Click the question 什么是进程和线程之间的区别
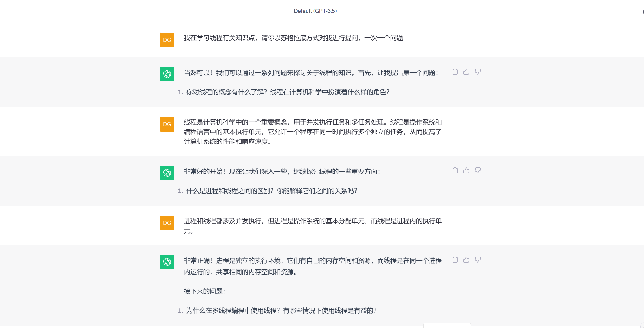Image resolution: width=644 pixels, height=328 pixels. (x=271, y=191)
